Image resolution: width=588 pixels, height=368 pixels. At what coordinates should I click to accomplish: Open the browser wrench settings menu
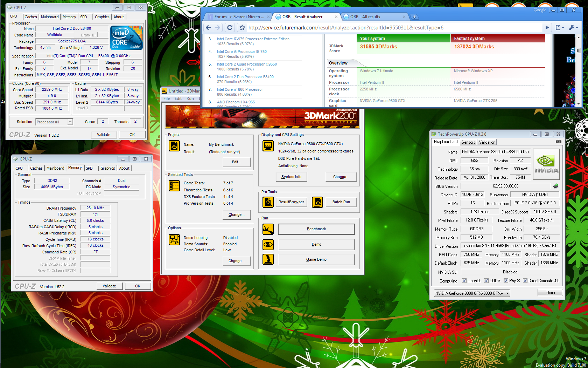pos(573,28)
